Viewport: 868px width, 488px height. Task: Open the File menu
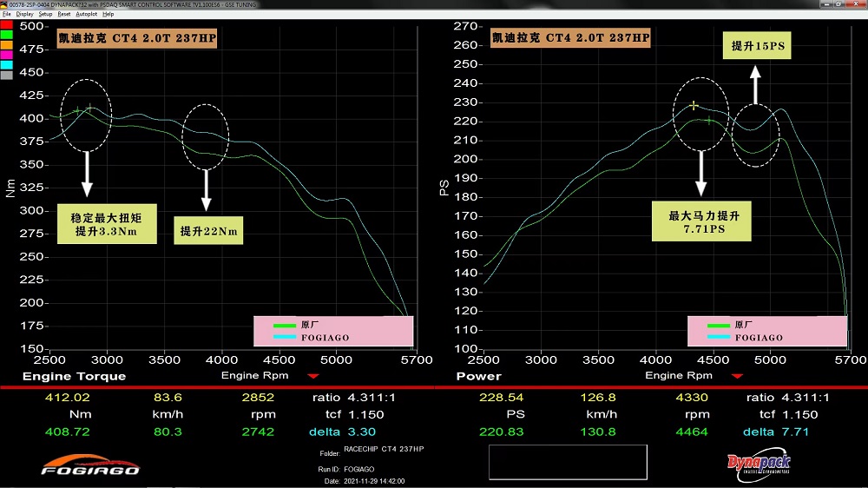(x=7, y=14)
